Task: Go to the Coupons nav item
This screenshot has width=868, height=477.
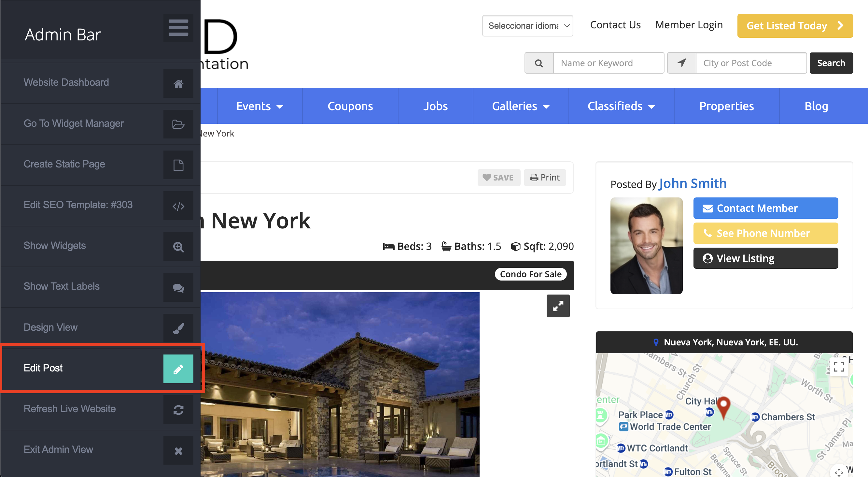Action: [x=350, y=106]
